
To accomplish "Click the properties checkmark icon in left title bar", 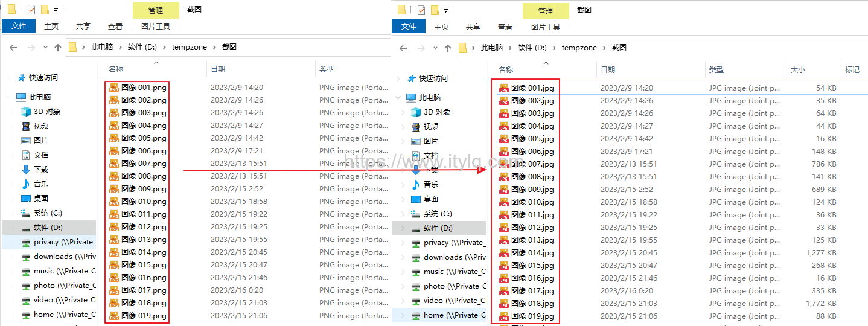I will click(x=31, y=10).
